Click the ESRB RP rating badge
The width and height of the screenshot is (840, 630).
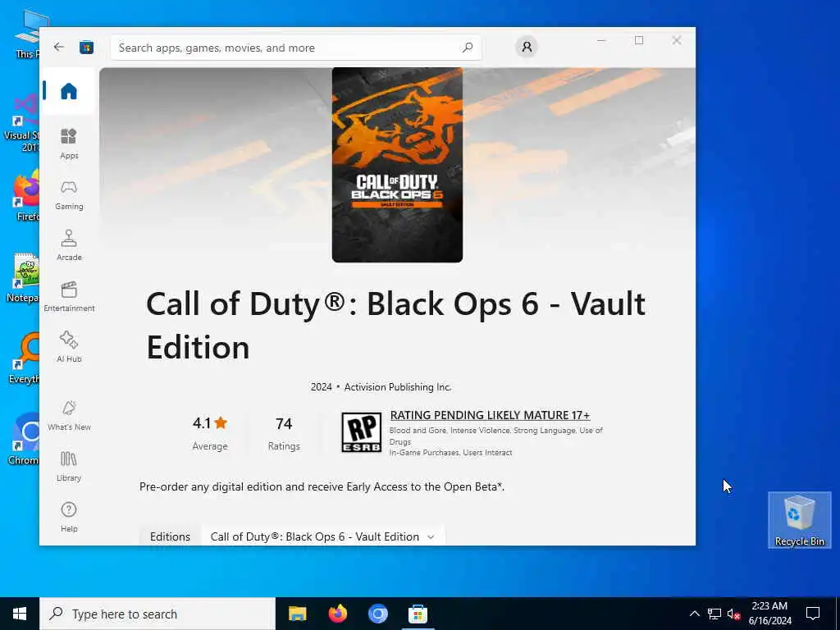click(362, 432)
